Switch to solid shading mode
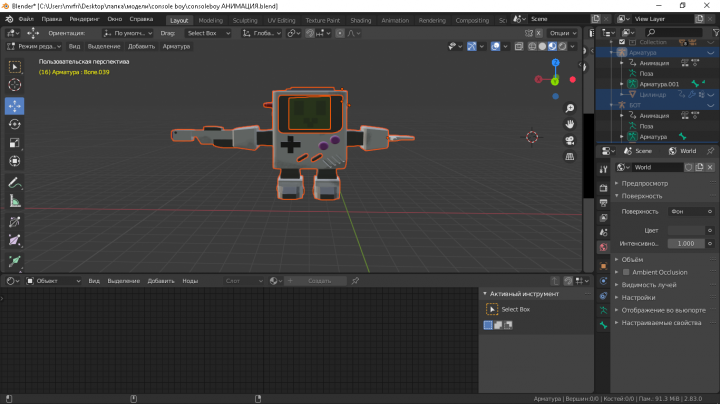This screenshot has height=404, width=720. click(x=542, y=46)
